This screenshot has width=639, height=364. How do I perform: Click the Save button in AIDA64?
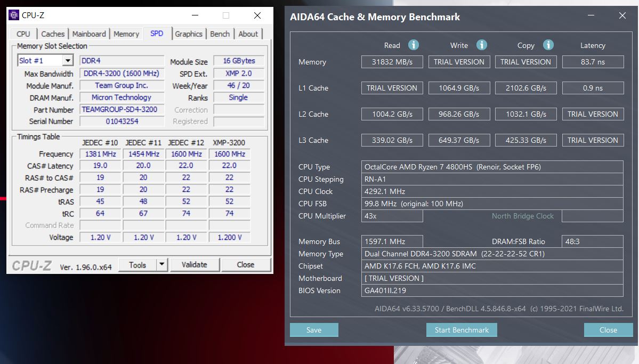tap(313, 330)
